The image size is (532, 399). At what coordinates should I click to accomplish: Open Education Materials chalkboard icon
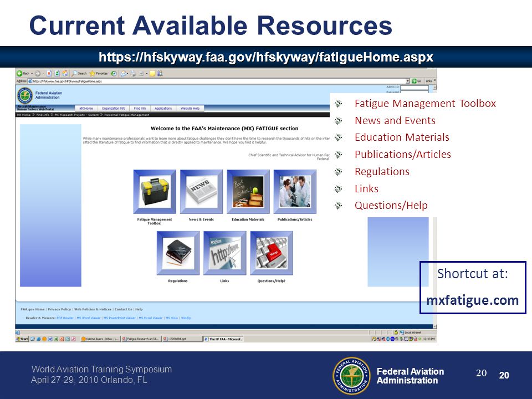(248, 192)
